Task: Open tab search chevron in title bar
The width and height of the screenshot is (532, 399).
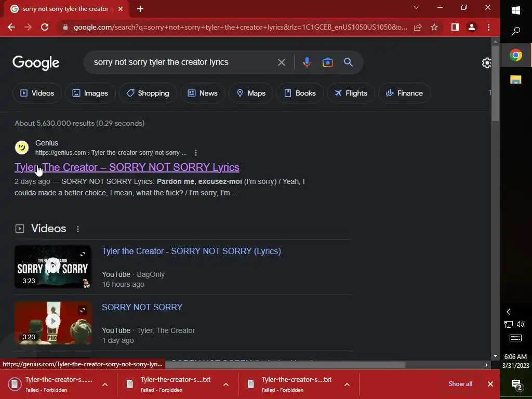Action: click(416, 7)
